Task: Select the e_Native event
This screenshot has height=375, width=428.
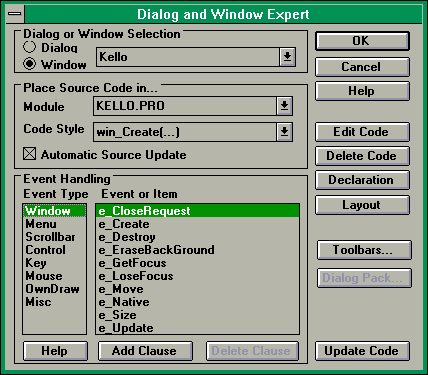Action: tap(197, 302)
